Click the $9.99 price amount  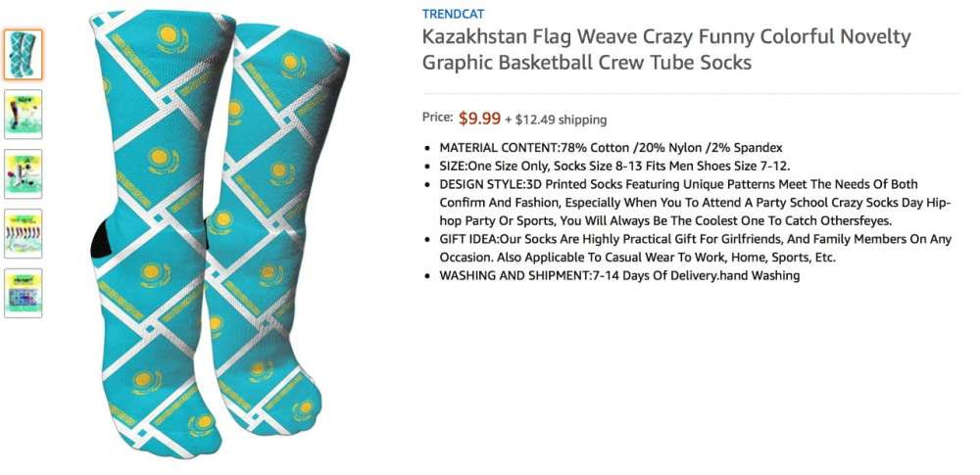[x=479, y=119]
